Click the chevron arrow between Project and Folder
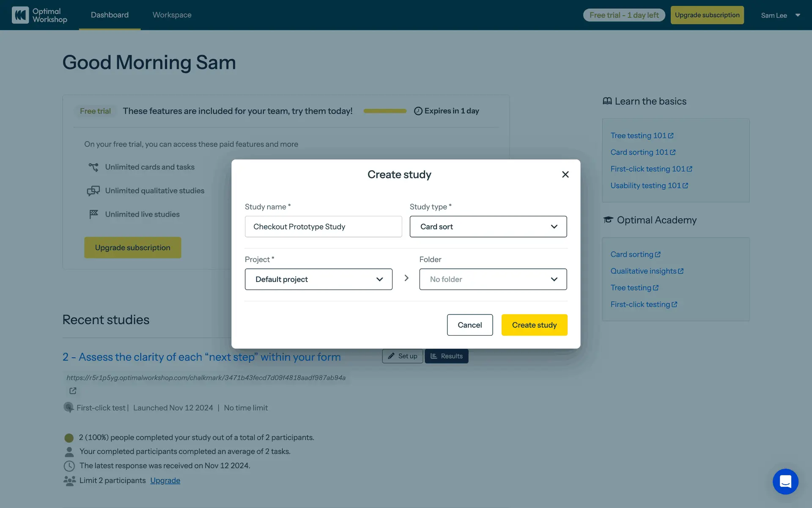Image resolution: width=812 pixels, height=508 pixels. [406, 278]
